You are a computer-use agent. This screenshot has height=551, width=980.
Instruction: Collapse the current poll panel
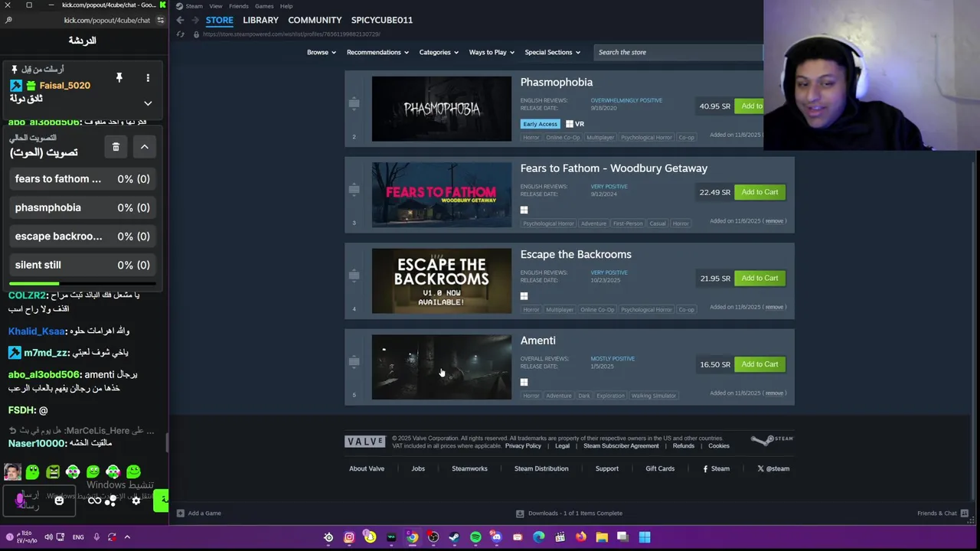click(144, 147)
